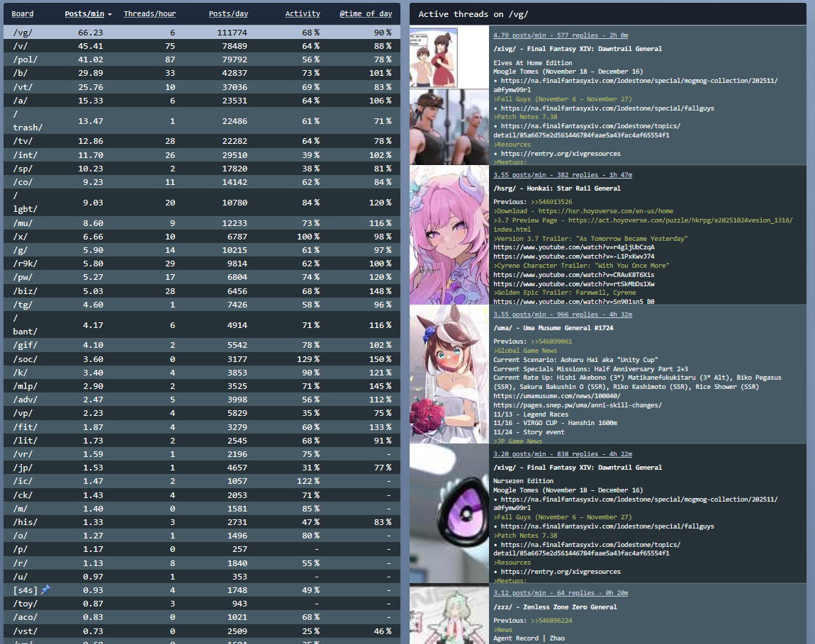Screen dimensions: 815x644
Task: Select the /tg/ board row
Action: tap(202, 305)
